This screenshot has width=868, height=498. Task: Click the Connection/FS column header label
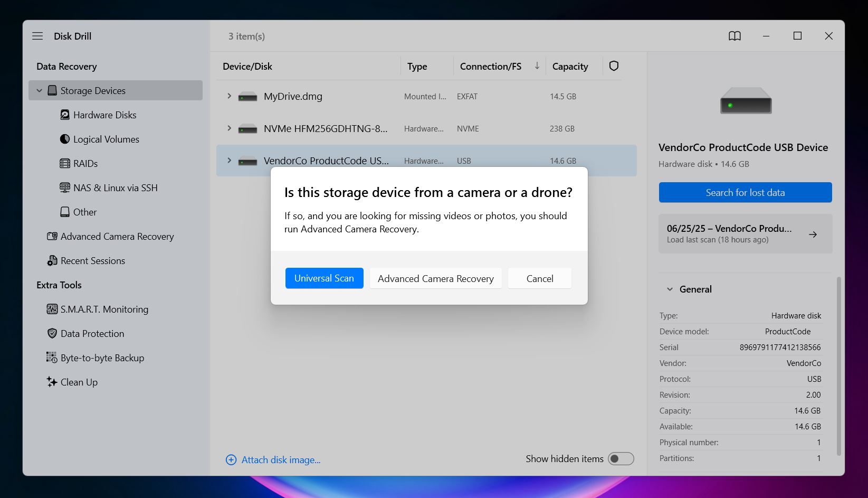pos(490,66)
